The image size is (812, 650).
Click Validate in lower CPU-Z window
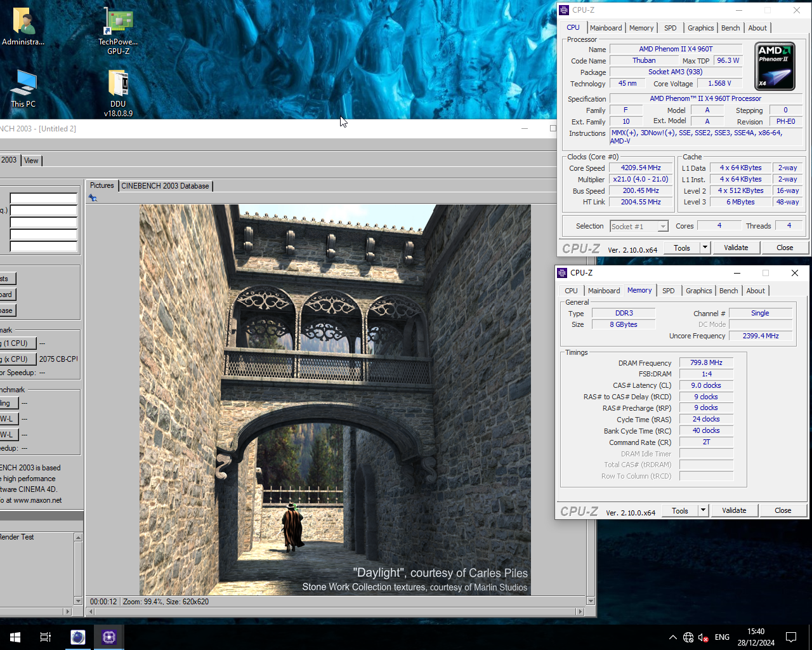click(x=734, y=510)
